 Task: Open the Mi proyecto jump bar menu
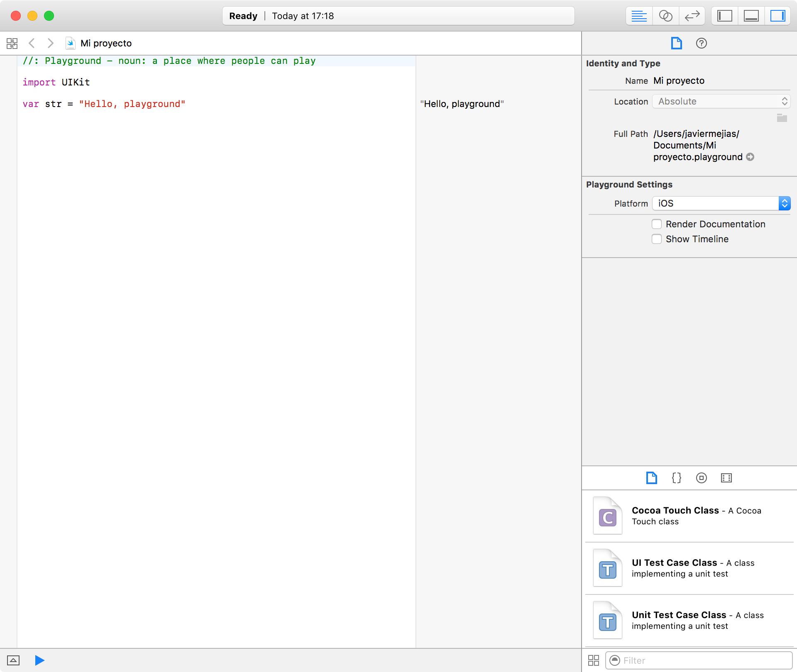click(106, 43)
